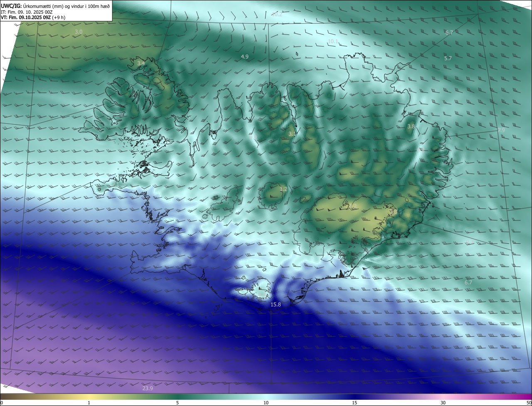Click the 5.7 value label on the map
Viewport: 532px width, 406px height.
448,59
